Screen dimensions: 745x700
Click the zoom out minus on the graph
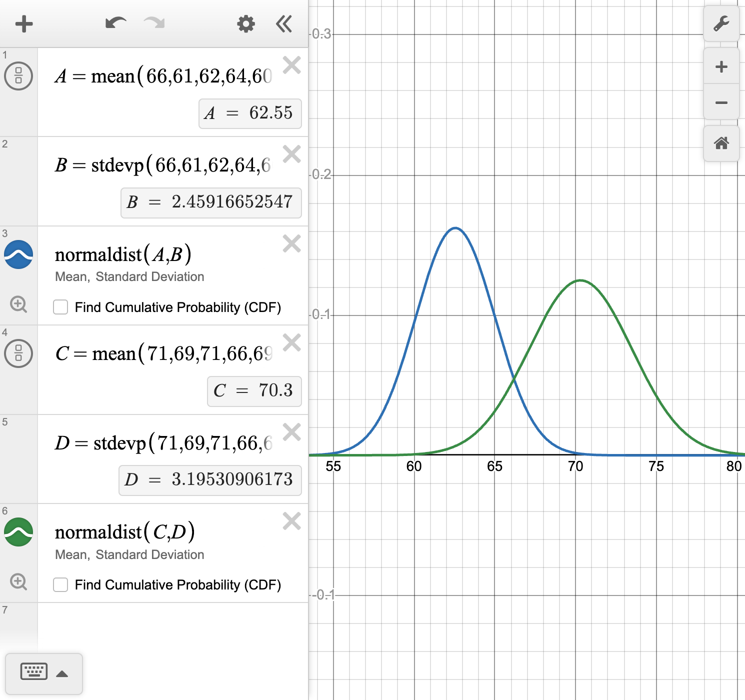coord(720,102)
